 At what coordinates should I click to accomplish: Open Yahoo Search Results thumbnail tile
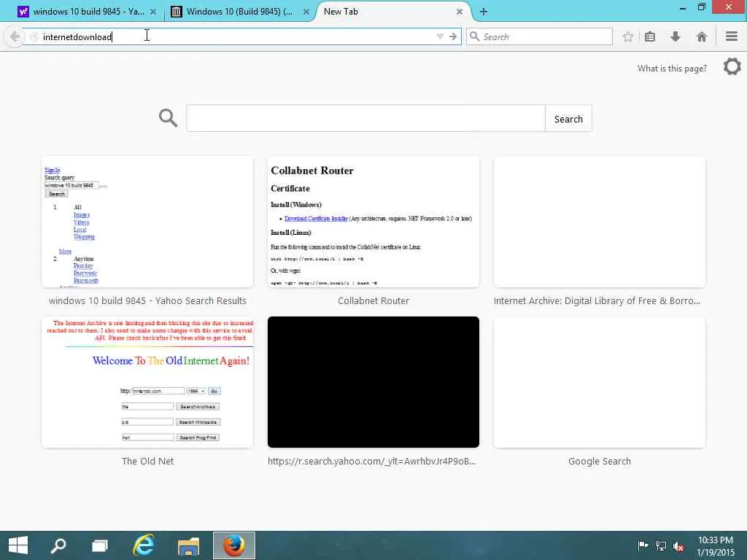tap(147, 222)
